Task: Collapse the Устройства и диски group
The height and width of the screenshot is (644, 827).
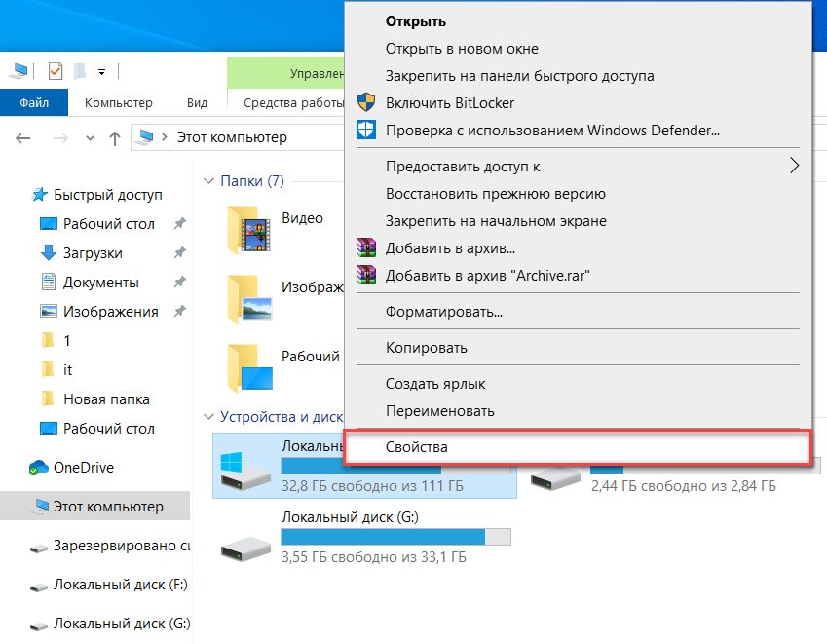Action: click(208, 417)
